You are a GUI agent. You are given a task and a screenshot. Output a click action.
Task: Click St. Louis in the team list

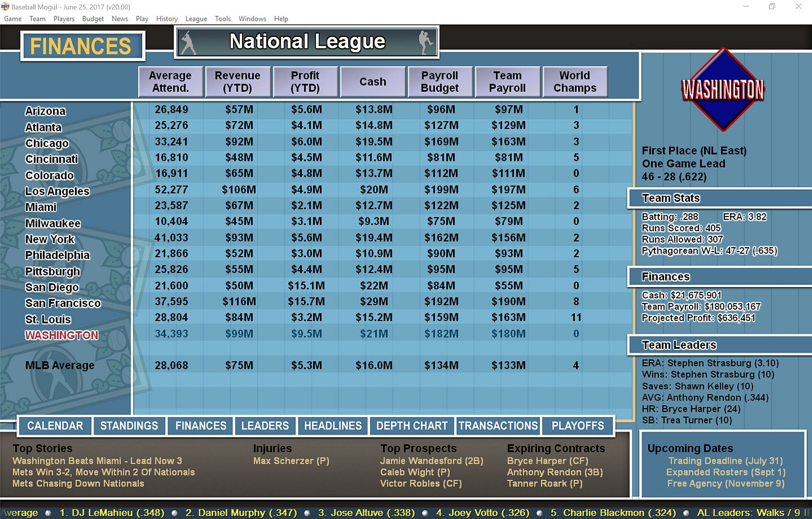(x=48, y=320)
